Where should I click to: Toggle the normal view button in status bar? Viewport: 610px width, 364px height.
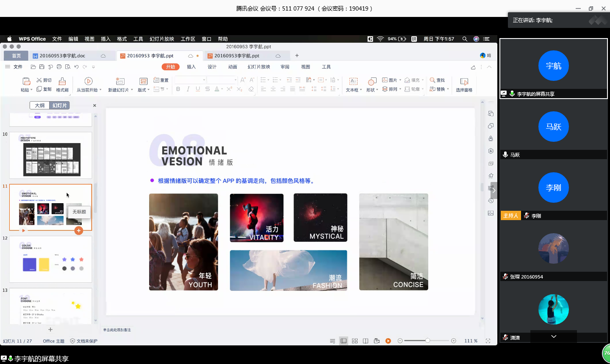344,341
